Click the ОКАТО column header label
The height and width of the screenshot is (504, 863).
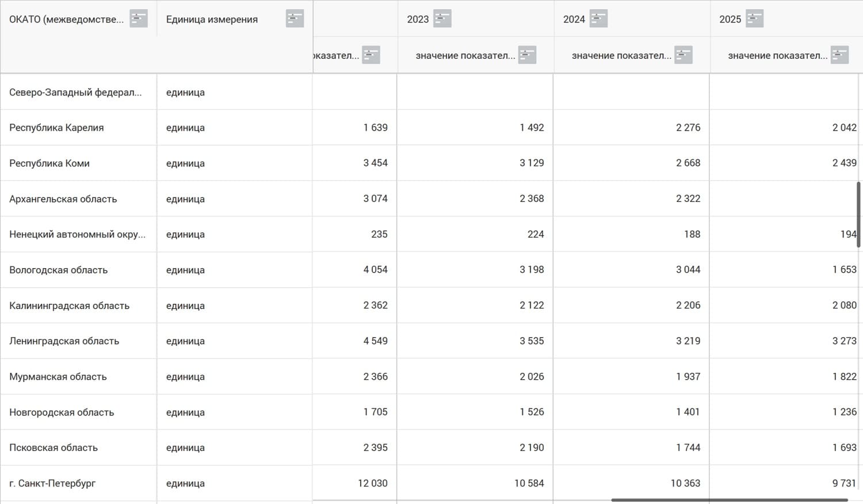click(x=66, y=20)
